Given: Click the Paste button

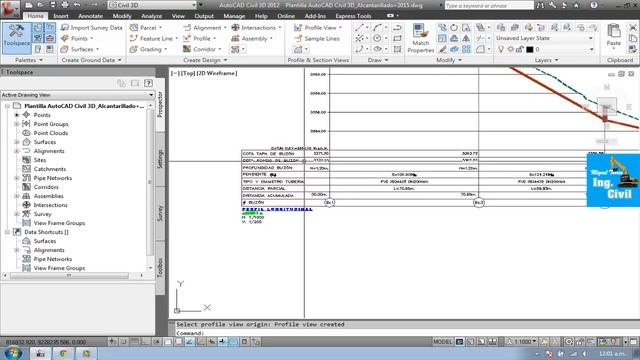Looking at the screenshot, I should pyautogui.click(x=613, y=36).
